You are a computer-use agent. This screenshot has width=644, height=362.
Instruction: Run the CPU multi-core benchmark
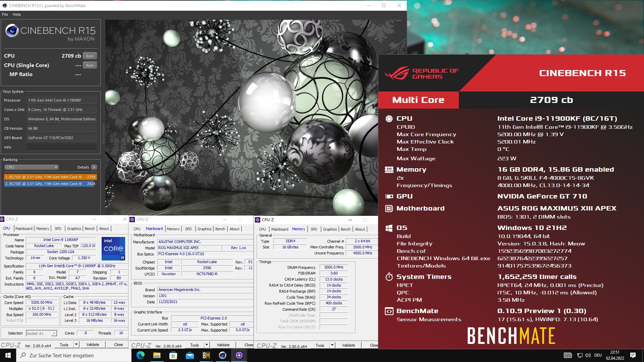coord(90,56)
